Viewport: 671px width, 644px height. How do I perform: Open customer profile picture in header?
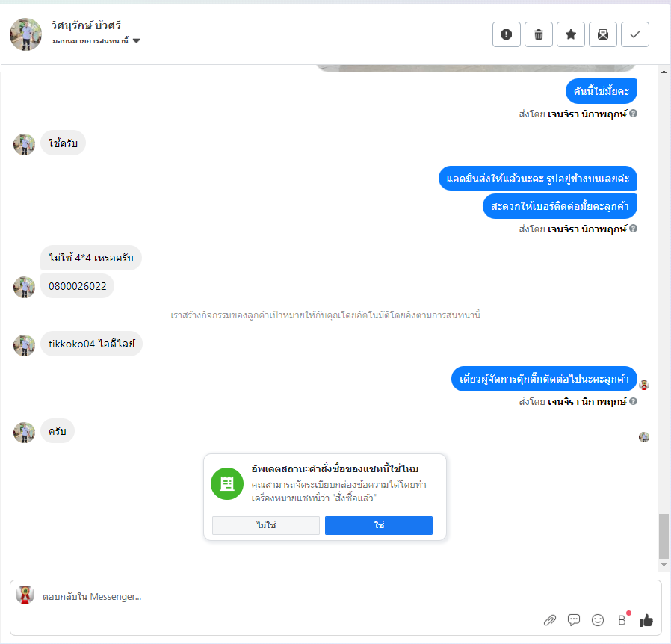(x=25, y=34)
